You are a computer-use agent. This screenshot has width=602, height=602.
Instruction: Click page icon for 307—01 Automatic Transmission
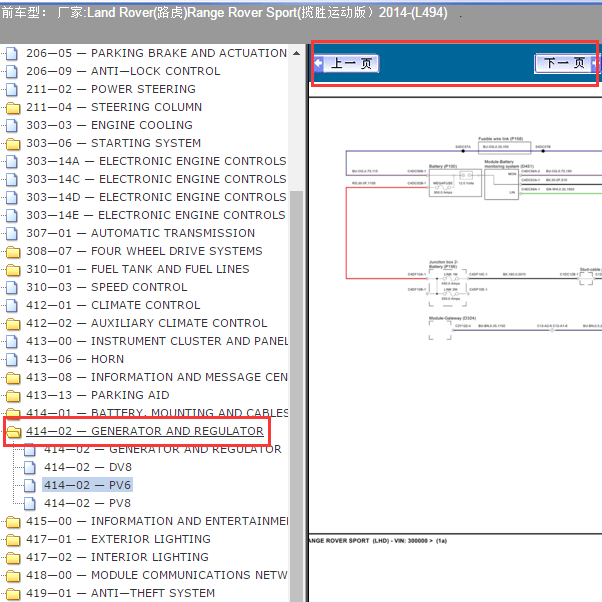point(12,233)
